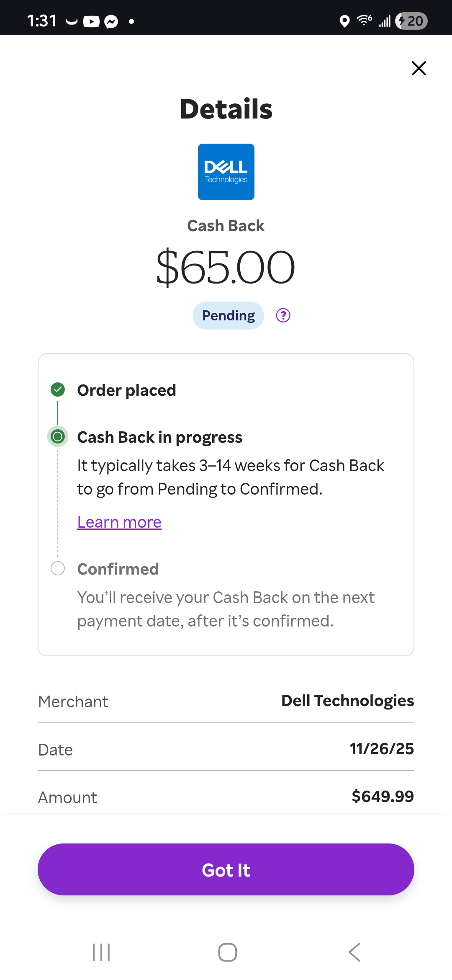Tap the Android back arrow

tap(354, 952)
